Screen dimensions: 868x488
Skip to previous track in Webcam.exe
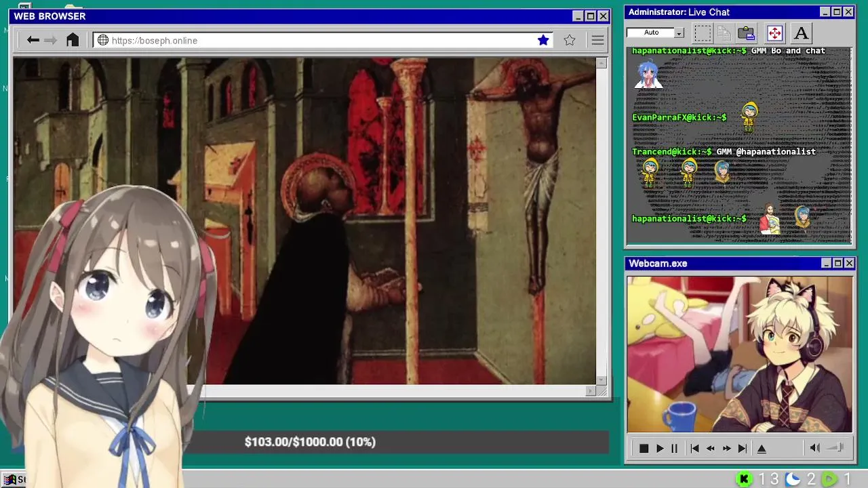pyautogui.click(x=694, y=448)
